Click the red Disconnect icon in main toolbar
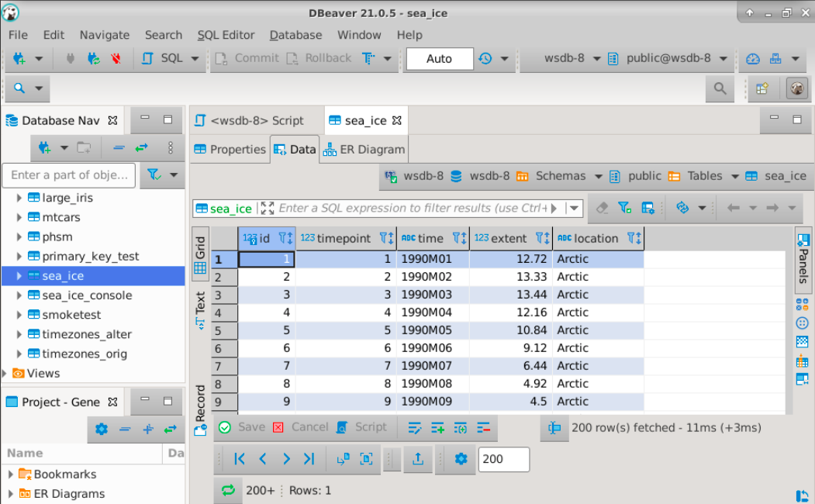This screenshot has width=815, height=504. (x=116, y=59)
